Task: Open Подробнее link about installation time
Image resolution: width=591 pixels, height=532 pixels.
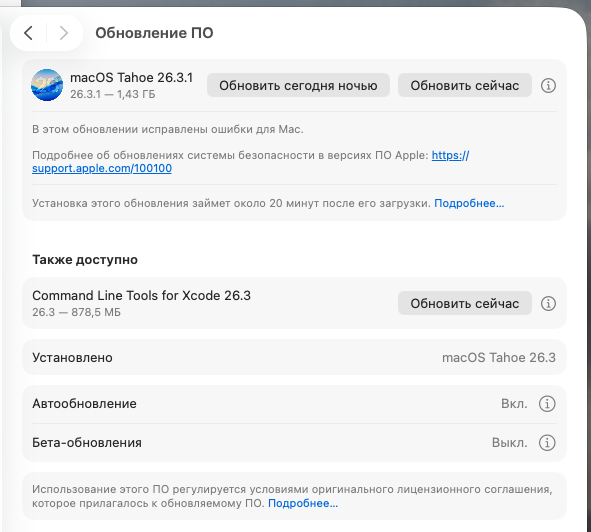Action: 469,204
